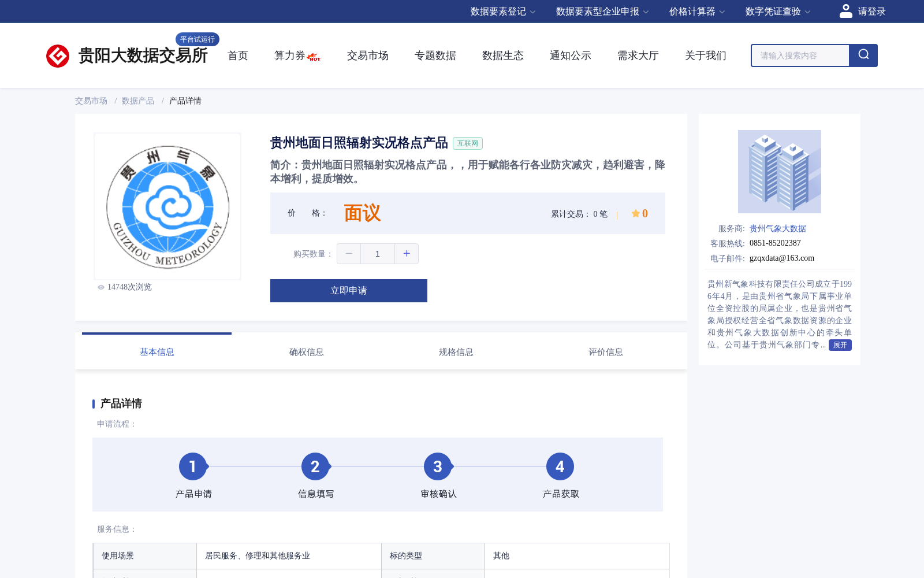Click step 4 circle 产品获取

pos(560,466)
